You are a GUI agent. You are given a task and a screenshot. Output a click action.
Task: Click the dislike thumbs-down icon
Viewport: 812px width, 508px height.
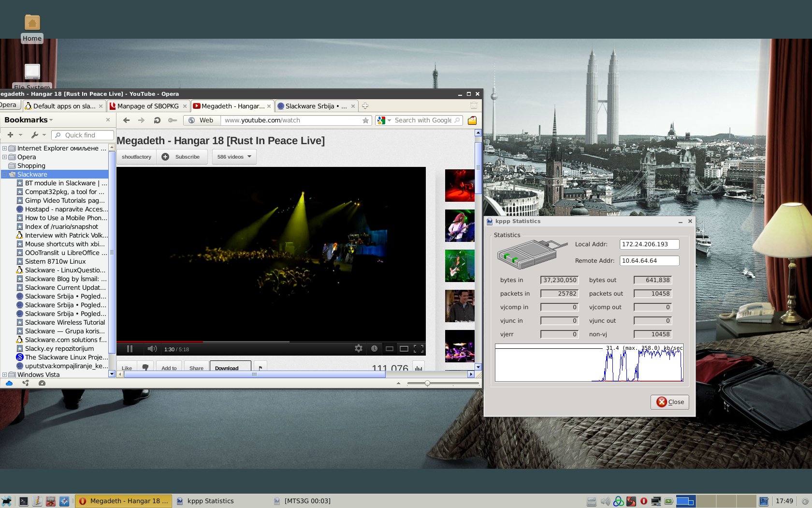(145, 367)
